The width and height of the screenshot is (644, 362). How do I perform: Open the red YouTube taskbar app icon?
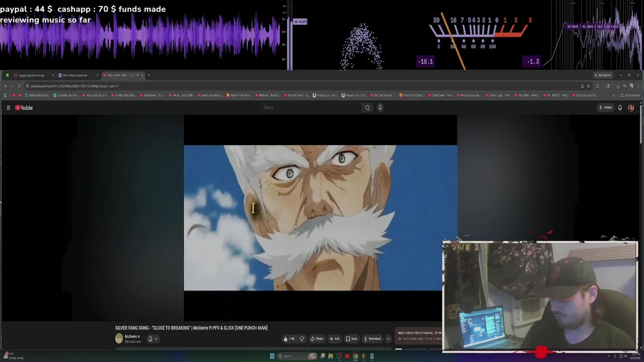pos(347,356)
